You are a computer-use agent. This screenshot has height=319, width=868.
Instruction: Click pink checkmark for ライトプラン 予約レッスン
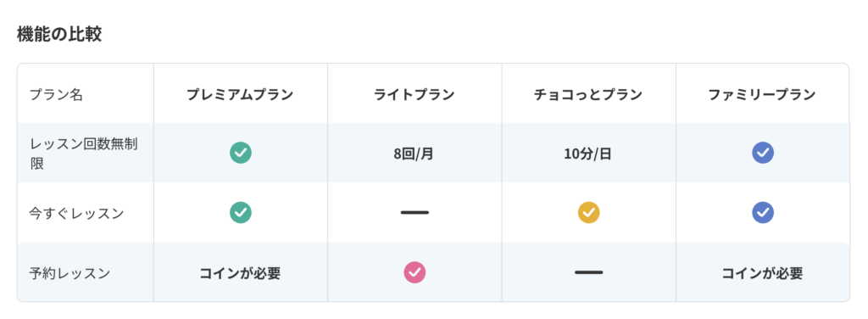[415, 272]
